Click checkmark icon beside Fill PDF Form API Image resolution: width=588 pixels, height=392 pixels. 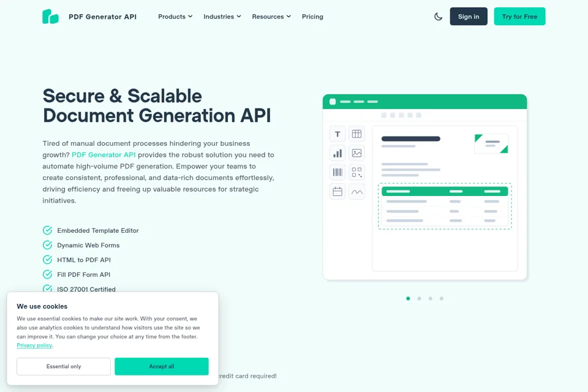tap(47, 274)
